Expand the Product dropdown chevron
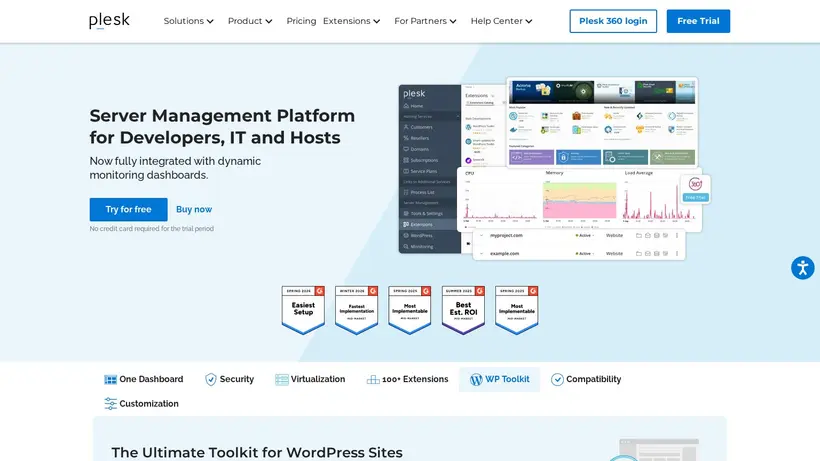This screenshot has width=820, height=461. 269,21
